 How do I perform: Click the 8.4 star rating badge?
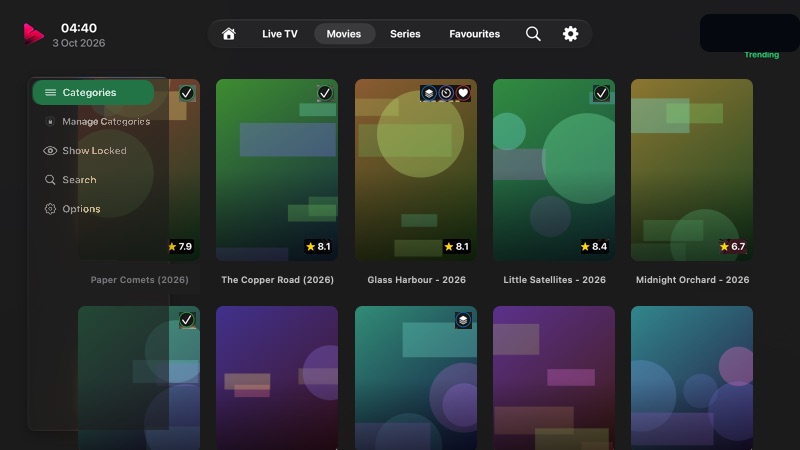594,246
